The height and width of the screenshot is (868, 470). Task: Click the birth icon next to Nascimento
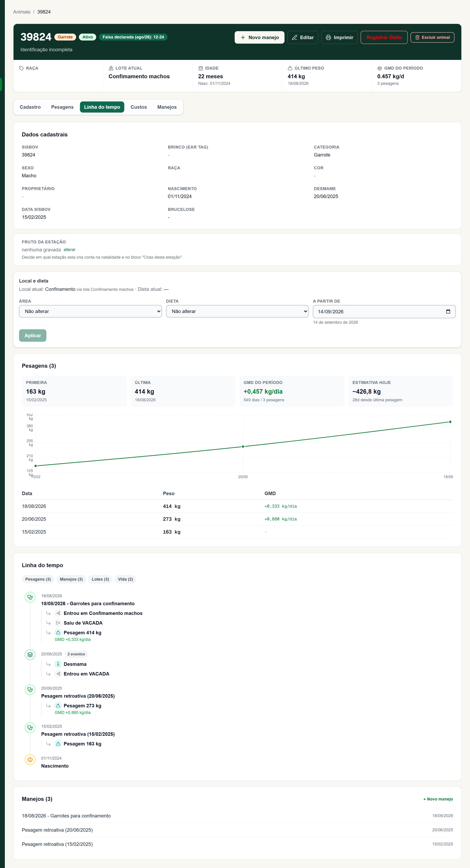tap(30, 759)
